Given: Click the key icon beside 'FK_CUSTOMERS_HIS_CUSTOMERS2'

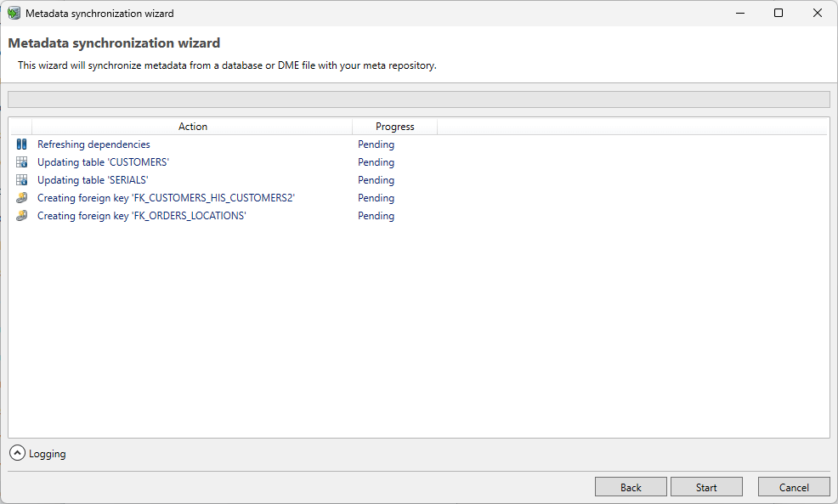Looking at the screenshot, I should (21, 197).
